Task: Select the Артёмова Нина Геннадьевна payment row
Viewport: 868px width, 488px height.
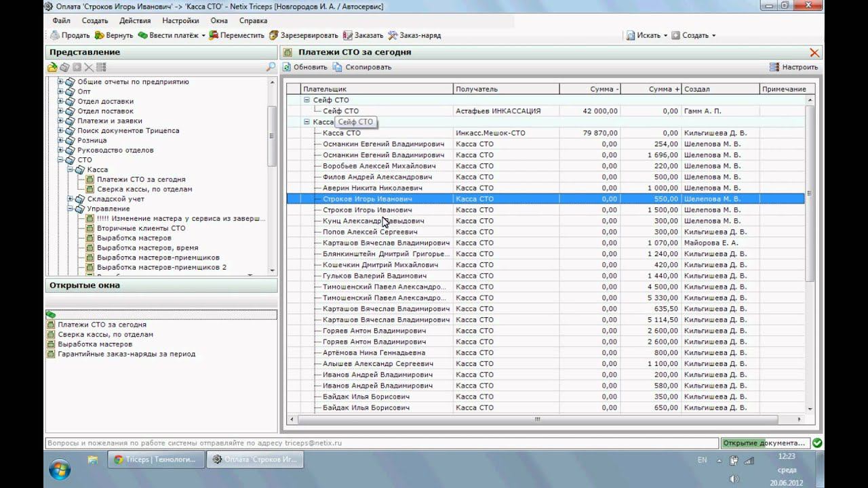Action: coord(545,352)
